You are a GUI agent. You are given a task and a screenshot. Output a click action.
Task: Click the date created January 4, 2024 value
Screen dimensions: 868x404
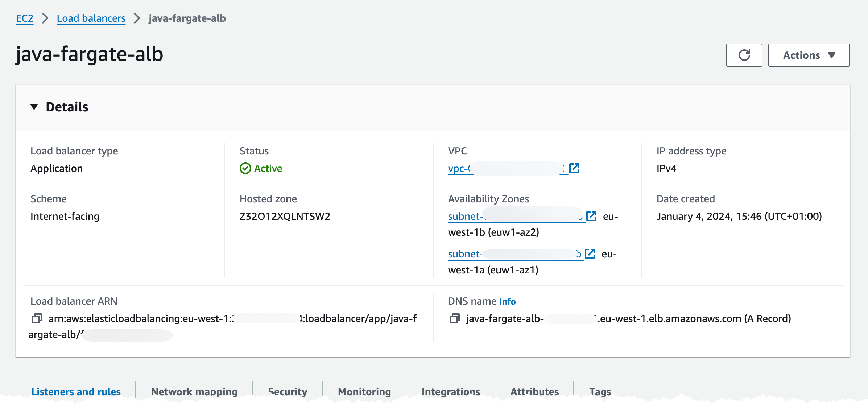[x=739, y=217]
